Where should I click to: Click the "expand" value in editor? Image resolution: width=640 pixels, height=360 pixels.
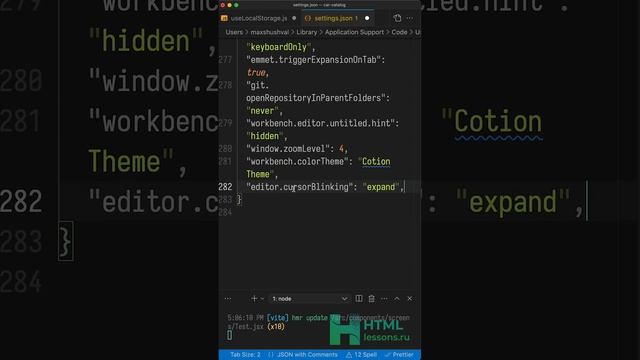pos(381,187)
